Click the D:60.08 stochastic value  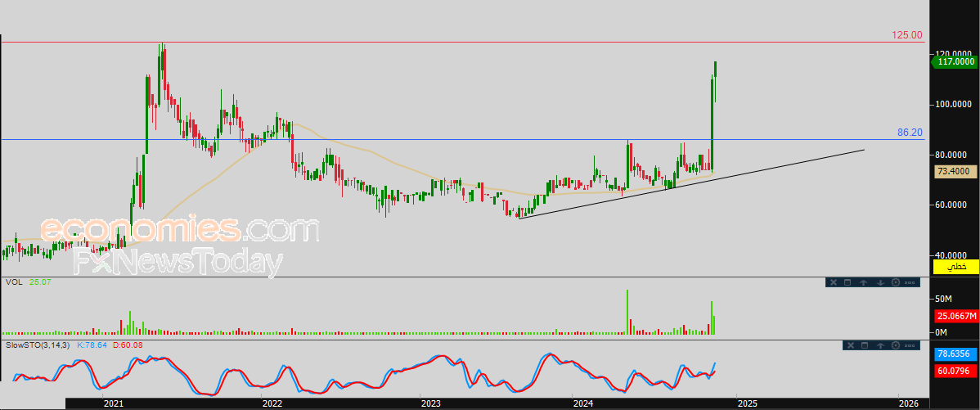point(128,345)
